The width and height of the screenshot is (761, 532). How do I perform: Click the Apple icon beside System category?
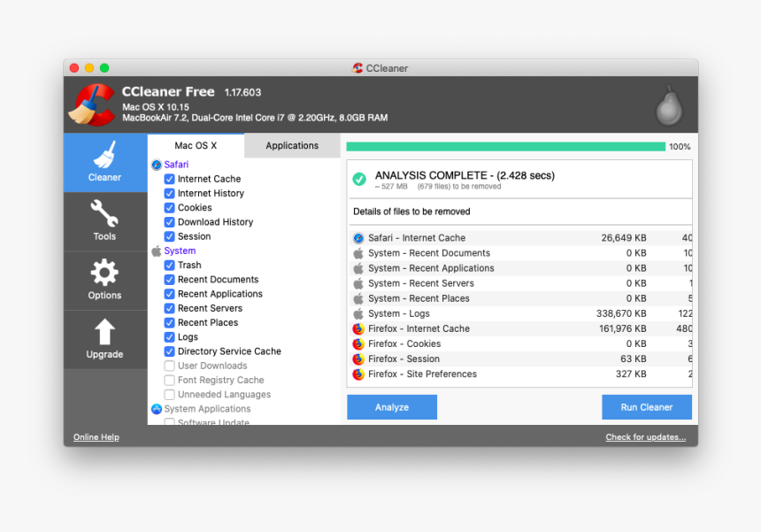click(157, 251)
